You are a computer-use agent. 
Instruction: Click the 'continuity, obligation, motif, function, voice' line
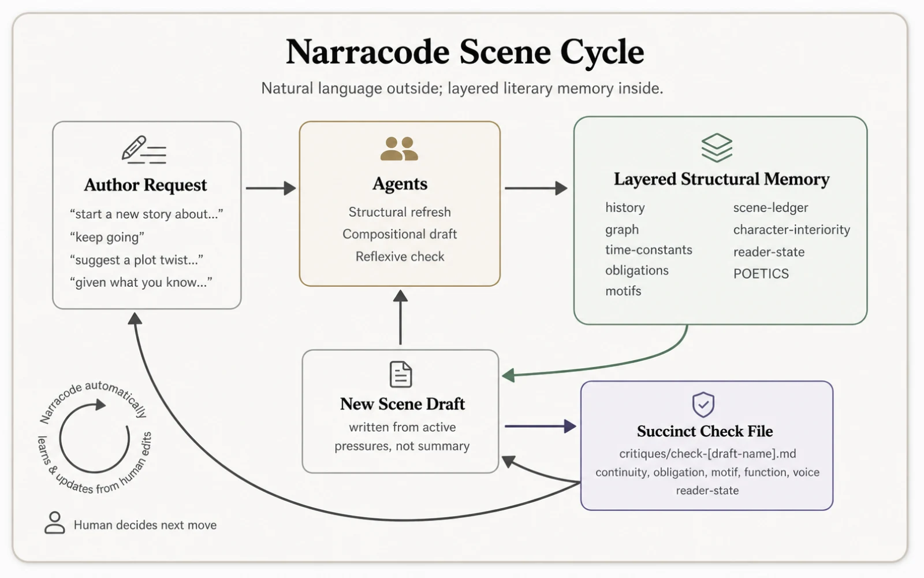707,472
